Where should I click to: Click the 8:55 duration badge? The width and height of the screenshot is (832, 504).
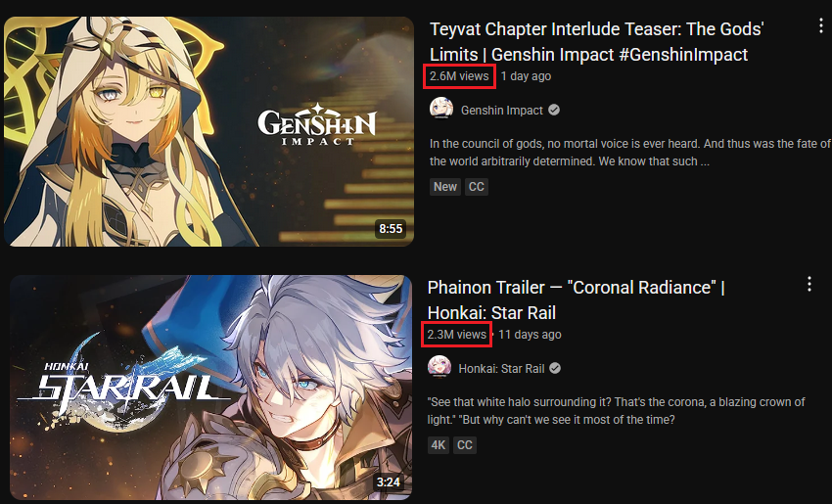tap(391, 229)
